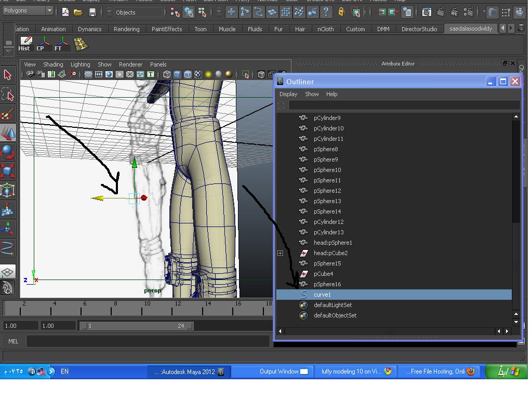Expand the head:pCube2 node in Outliner

[x=280, y=254]
